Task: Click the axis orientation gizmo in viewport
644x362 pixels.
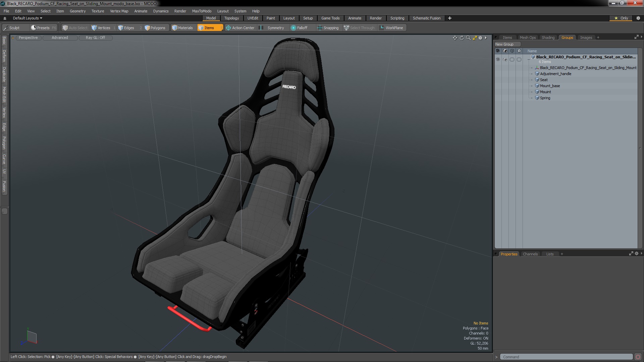Action: 30,337
